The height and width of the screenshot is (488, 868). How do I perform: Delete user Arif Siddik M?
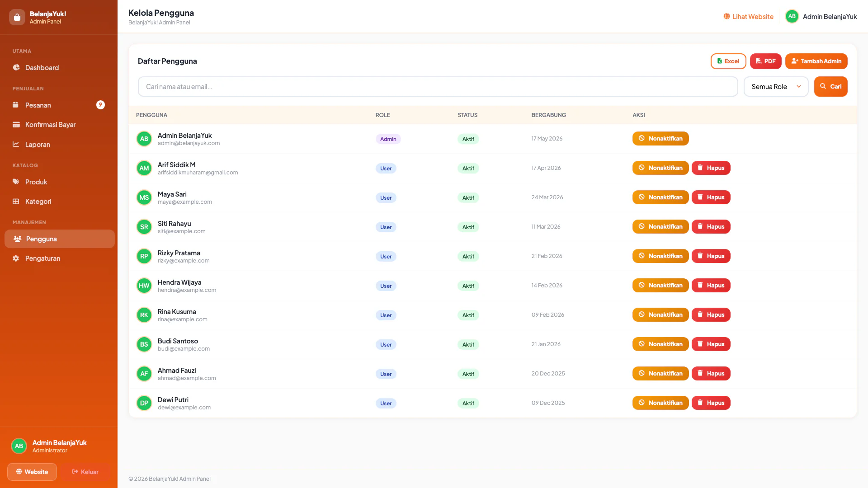click(711, 168)
